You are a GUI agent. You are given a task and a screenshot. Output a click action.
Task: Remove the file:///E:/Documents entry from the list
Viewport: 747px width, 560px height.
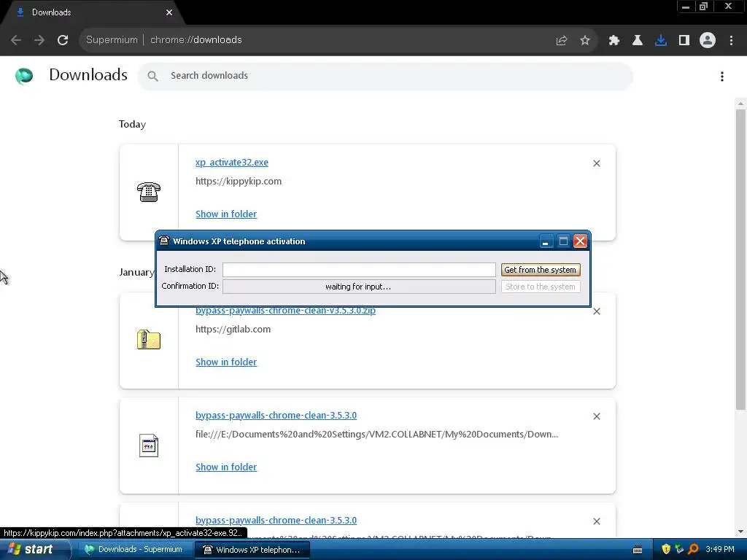coord(597,416)
